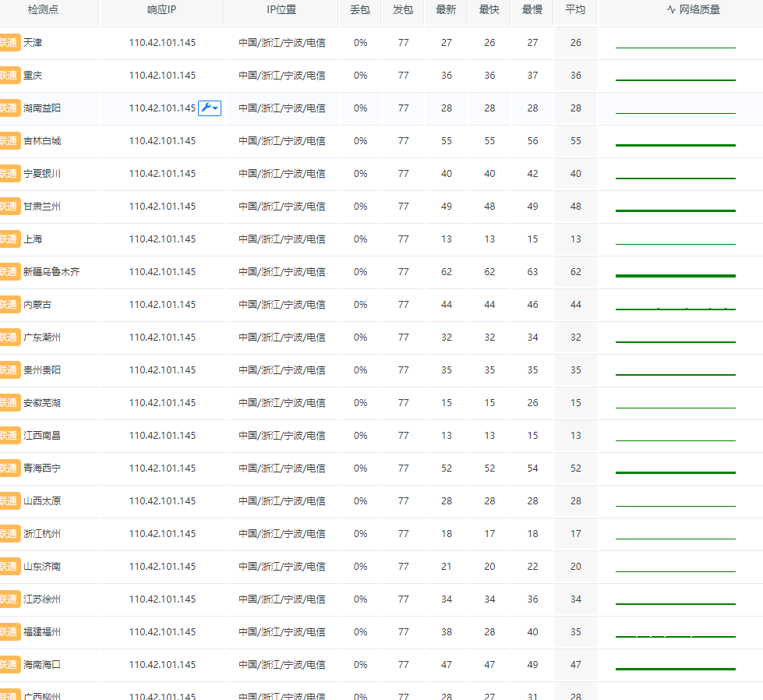Click the IP location cell for 江西南昌
The image size is (763, 700).
pyautogui.click(x=281, y=436)
